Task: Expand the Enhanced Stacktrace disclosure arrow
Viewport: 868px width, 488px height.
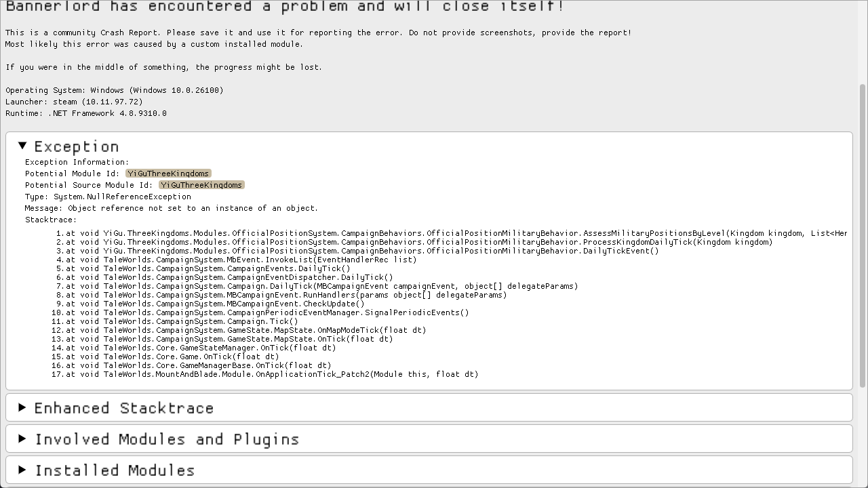Action: point(22,407)
